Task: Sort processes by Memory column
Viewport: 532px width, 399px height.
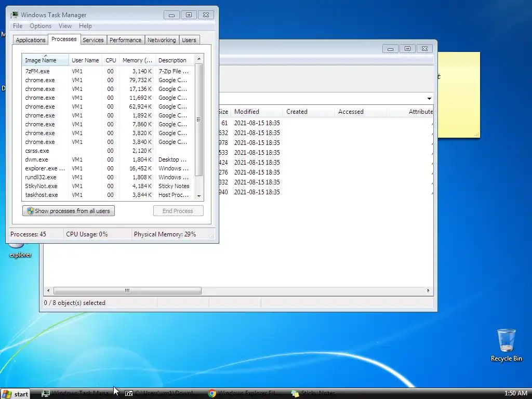Action: click(x=137, y=60)
